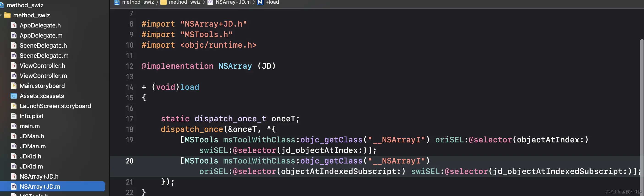The height and width of the screenshot is (196, 644).
Task: Click the JDMan.h file icon
Action: coord(14,136)
